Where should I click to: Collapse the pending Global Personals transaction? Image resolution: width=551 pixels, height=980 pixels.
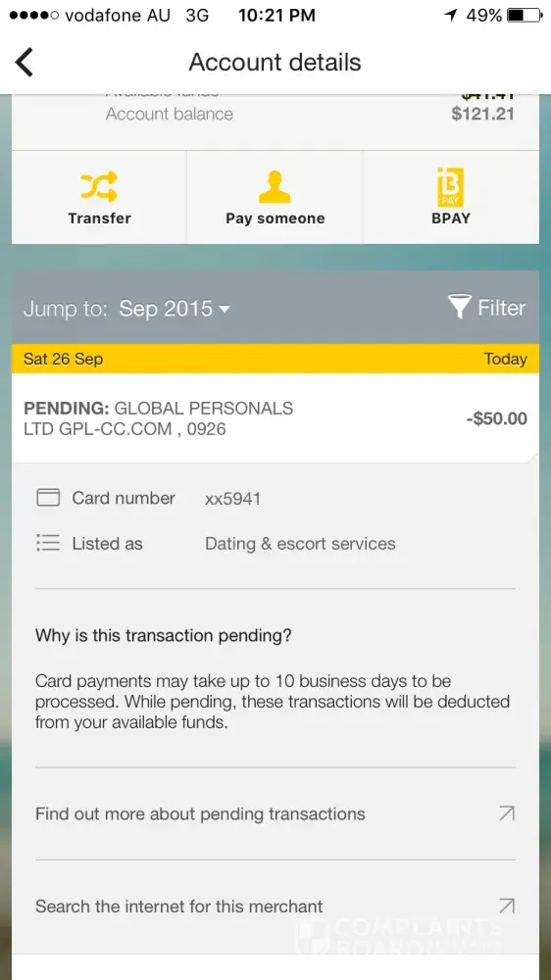coord(275,418)
